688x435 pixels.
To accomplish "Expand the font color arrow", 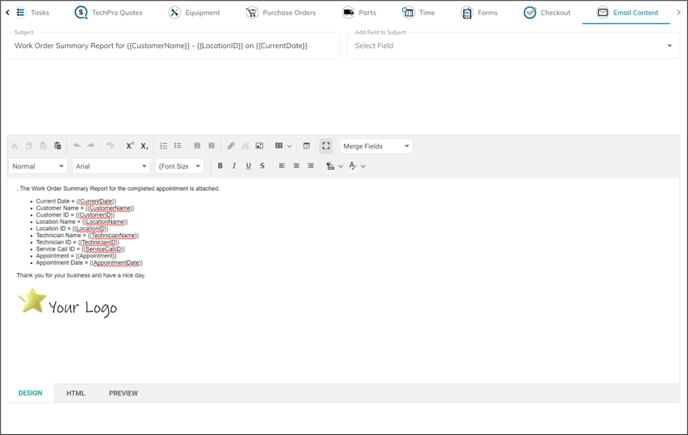I will [x=363, y=166].
